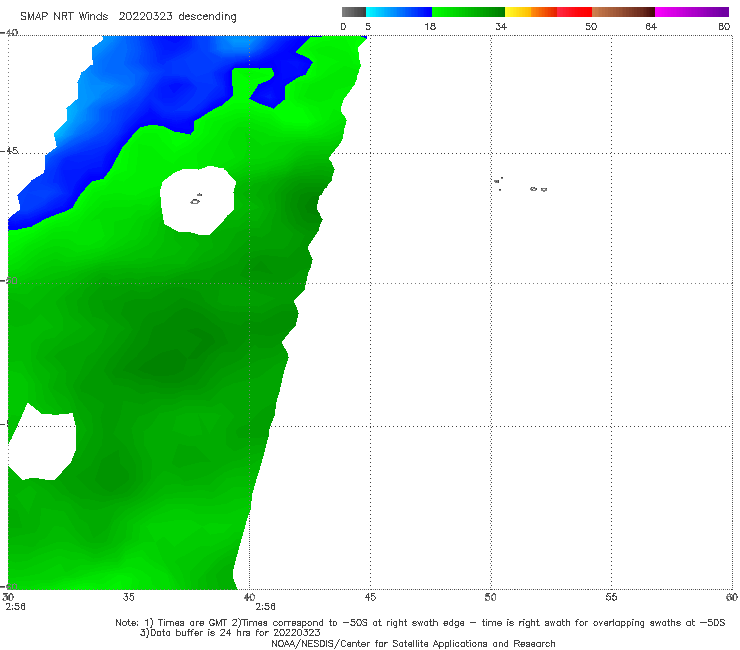Click the note line starting "Note: 1) Times are GMT"
Viewport: 740px width, 650px height.
(x=420, y=623)
